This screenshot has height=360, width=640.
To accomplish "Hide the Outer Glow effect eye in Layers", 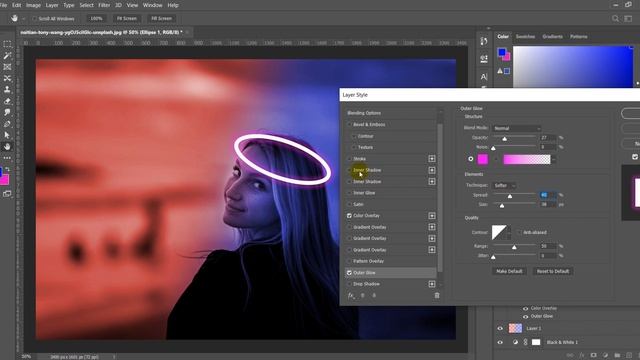I will coord(525,316).
